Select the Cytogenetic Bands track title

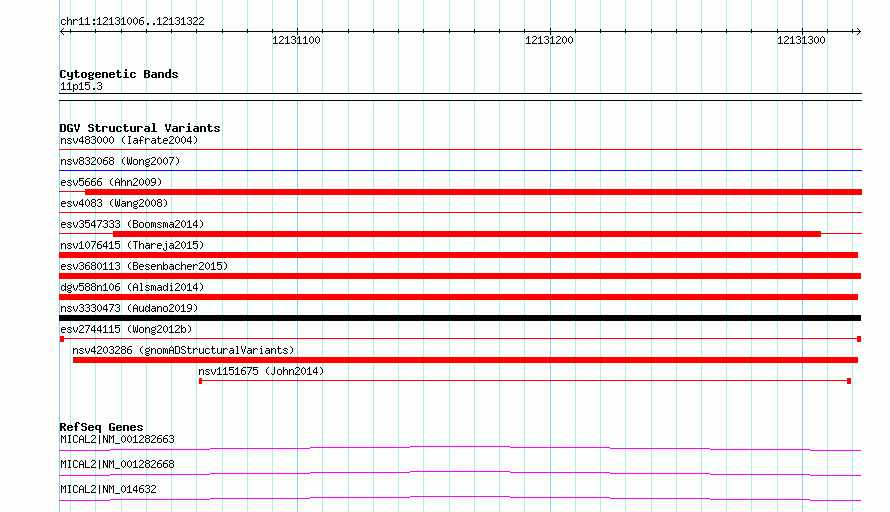[119, 74]
